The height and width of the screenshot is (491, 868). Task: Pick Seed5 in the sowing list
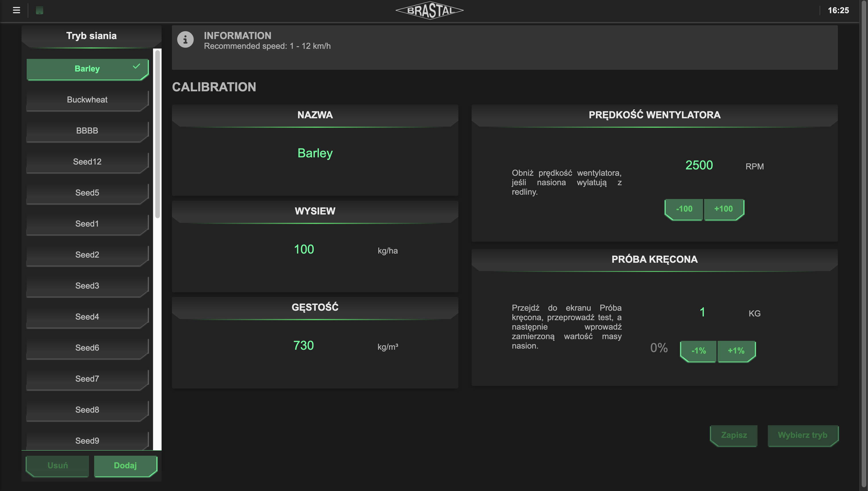tap(87, 193)
